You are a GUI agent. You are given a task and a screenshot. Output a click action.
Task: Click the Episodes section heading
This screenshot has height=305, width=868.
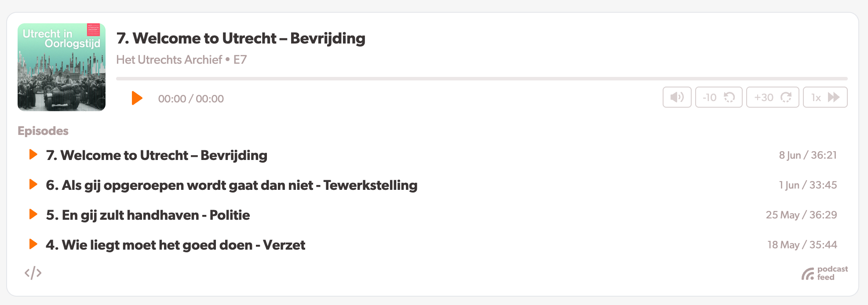[43, 131]
